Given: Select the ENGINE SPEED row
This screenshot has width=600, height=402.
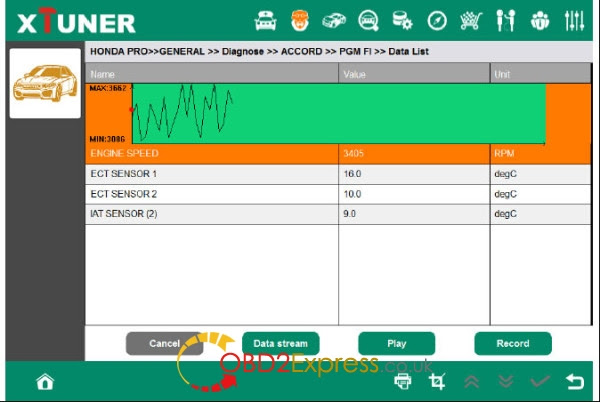Looking at the screenshot, I should (338, 154).
